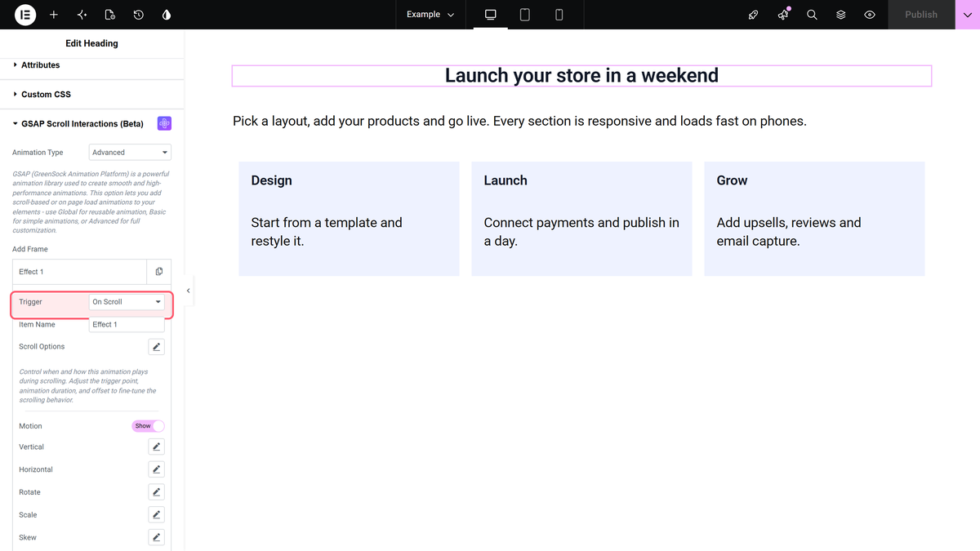Edit Scroll Options with pencil icon
Viewport: 980px width, 551px height.
coord(157,347)
